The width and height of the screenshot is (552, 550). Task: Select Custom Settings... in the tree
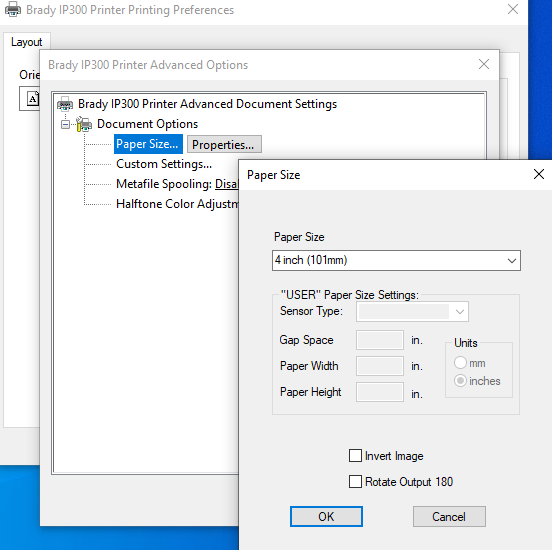click(164, 164)
